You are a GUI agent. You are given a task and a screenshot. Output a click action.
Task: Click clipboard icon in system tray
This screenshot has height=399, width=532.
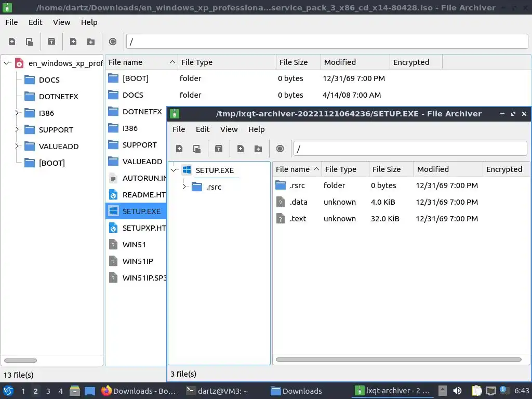click(x=477, y=391)
